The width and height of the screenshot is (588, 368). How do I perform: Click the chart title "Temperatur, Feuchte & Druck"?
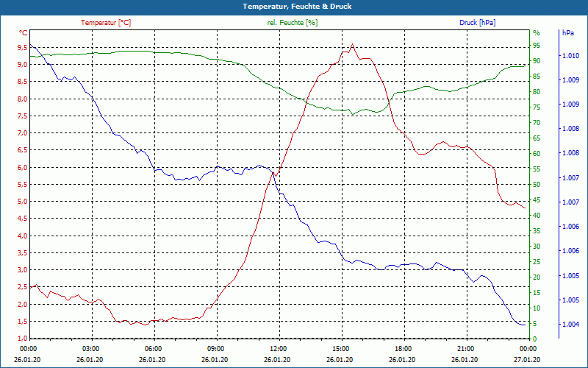pos(297,7)
